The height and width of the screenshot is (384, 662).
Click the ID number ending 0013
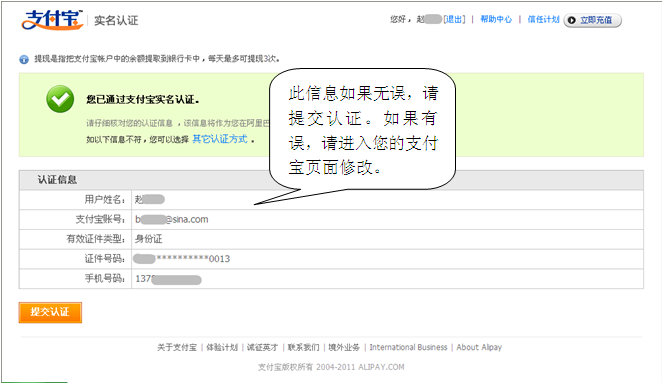182,258
